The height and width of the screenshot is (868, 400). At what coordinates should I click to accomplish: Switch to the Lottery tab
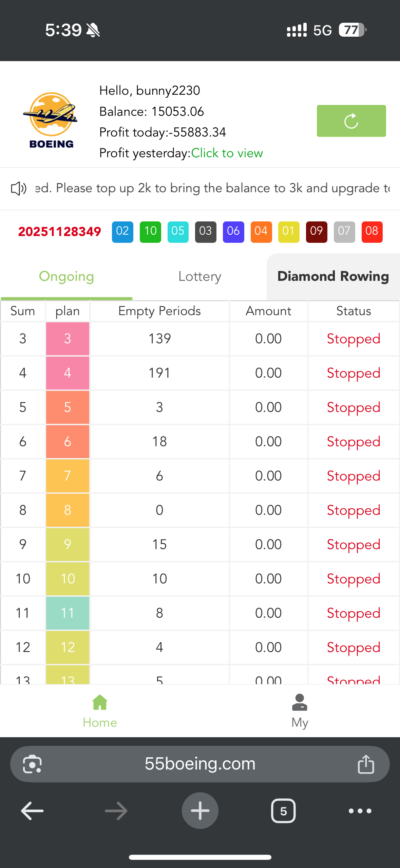pyautogui.click(x=200, y=276)
